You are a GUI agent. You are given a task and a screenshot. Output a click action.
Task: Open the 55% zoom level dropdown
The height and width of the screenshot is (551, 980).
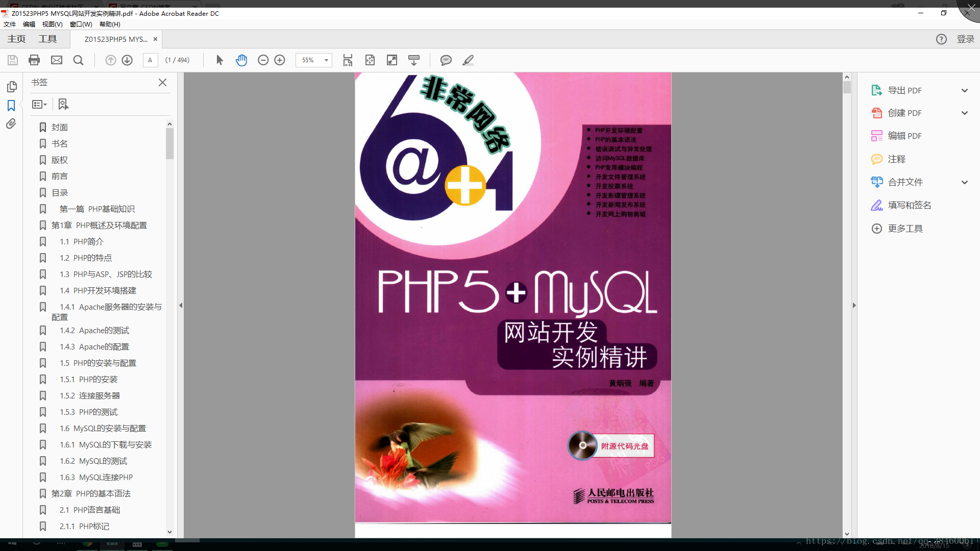(326, 60)
